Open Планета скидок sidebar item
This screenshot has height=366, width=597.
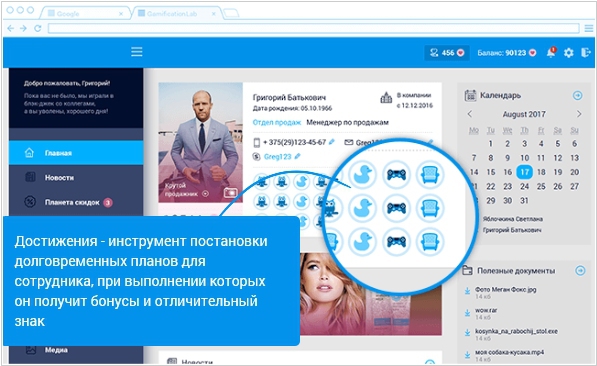coord(76,202)
